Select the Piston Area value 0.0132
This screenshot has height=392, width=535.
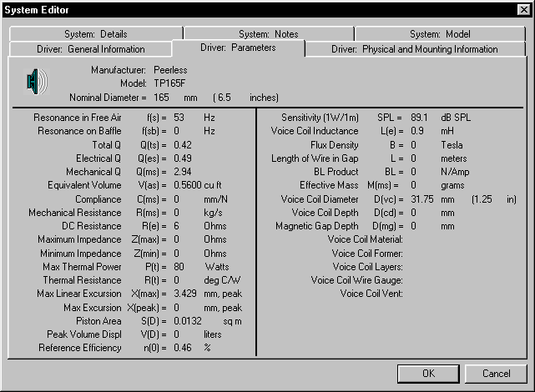[188, 321]
